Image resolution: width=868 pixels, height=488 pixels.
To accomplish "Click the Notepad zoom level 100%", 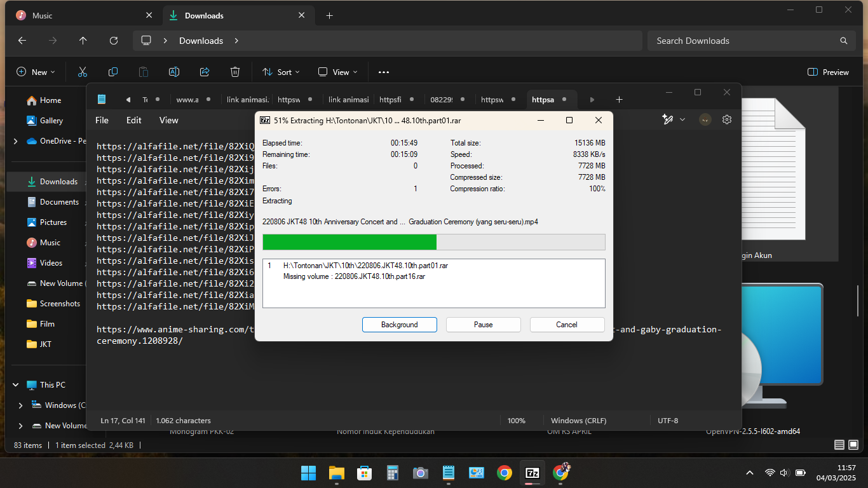I will coord(517,421).
